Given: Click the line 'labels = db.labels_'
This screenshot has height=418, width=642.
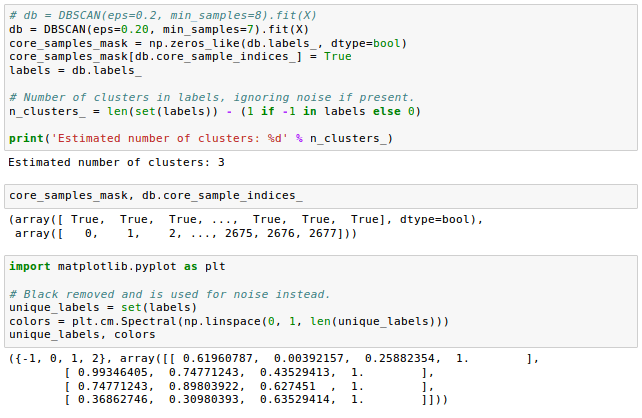Looking at the screenshot, I should 75,70.
